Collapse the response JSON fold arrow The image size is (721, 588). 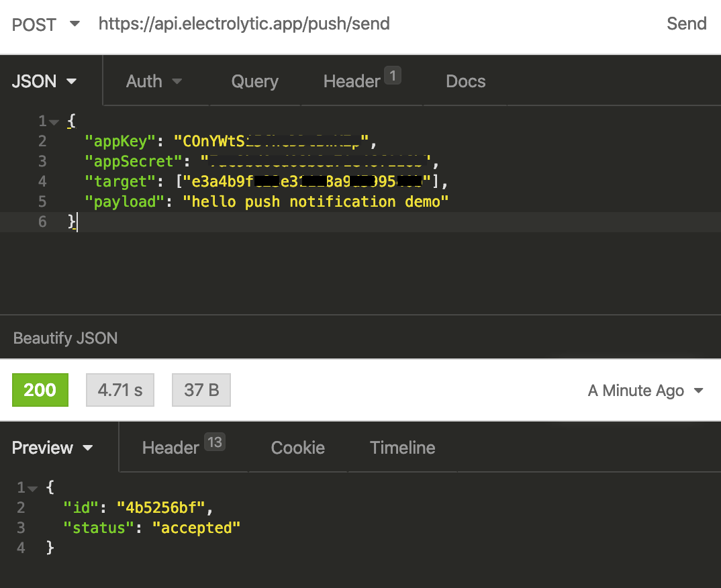(x=32, y=489)
